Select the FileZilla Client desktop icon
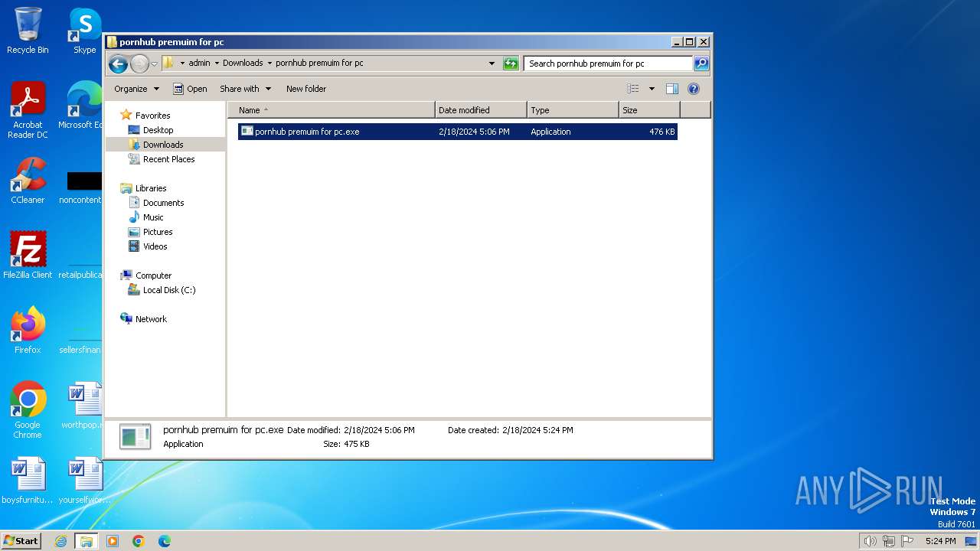Screen dimensions: 980x551 click(28, 255)
